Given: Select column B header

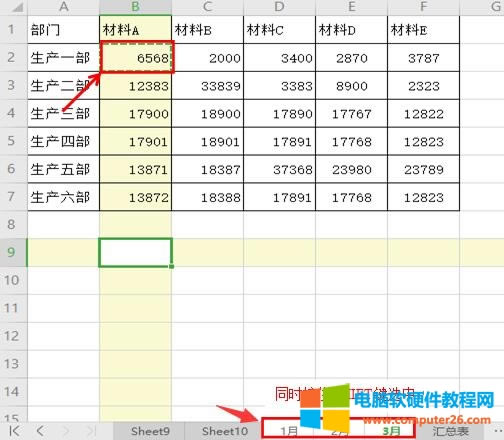Looking at the screenshot, I should point(135,7).
